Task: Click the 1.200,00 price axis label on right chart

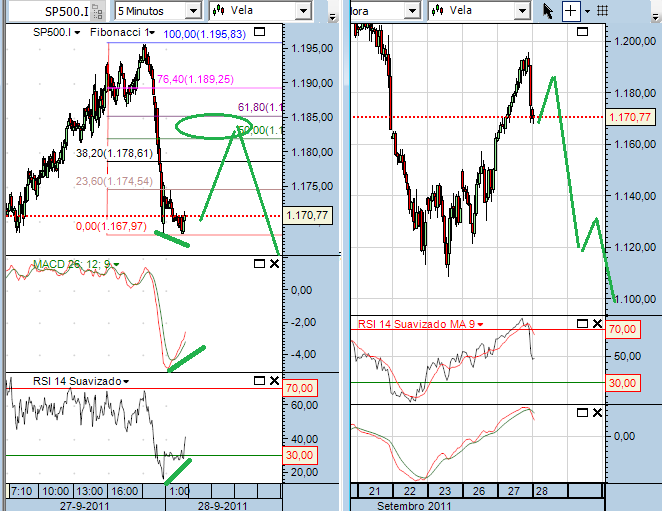Action: click(635, 41)
